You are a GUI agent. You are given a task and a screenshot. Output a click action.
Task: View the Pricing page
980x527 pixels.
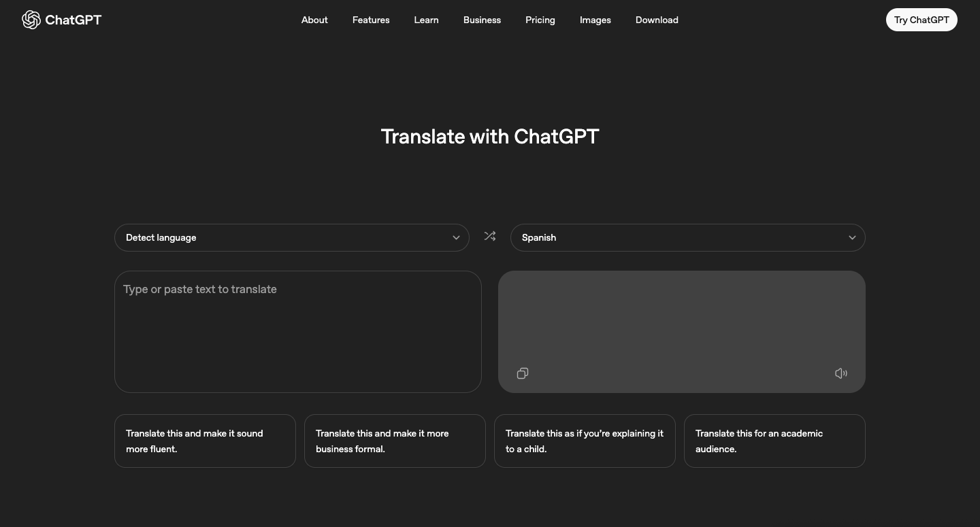(x=540, y=20)
